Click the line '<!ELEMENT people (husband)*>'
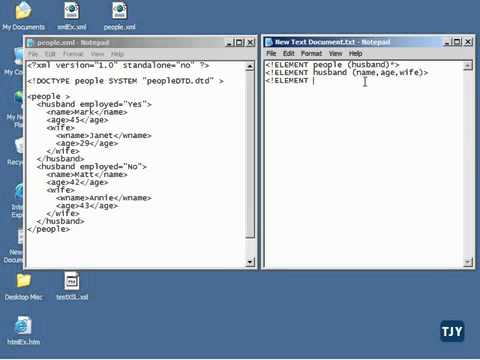This screenshot has width=480, height=360. coord(332,65)
